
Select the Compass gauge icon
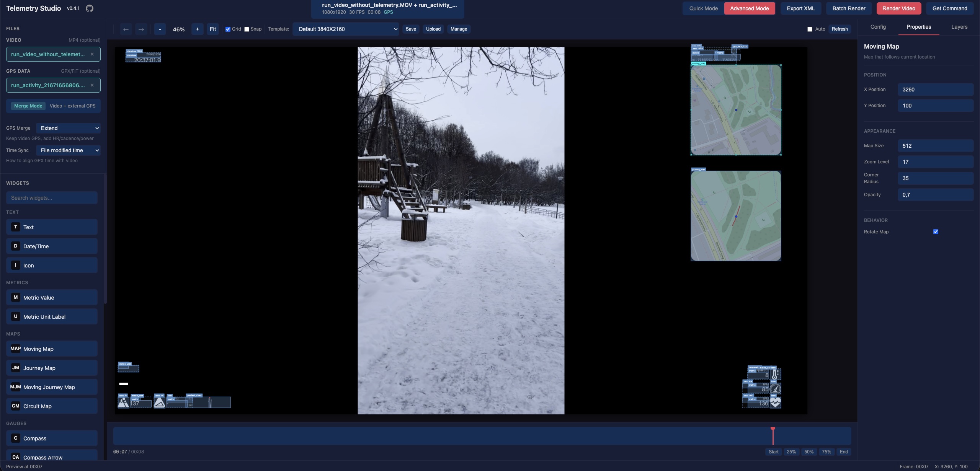pos(15,438)
